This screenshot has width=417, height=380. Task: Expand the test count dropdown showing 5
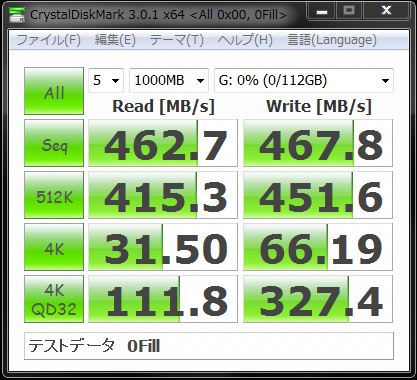pos(106,80)
